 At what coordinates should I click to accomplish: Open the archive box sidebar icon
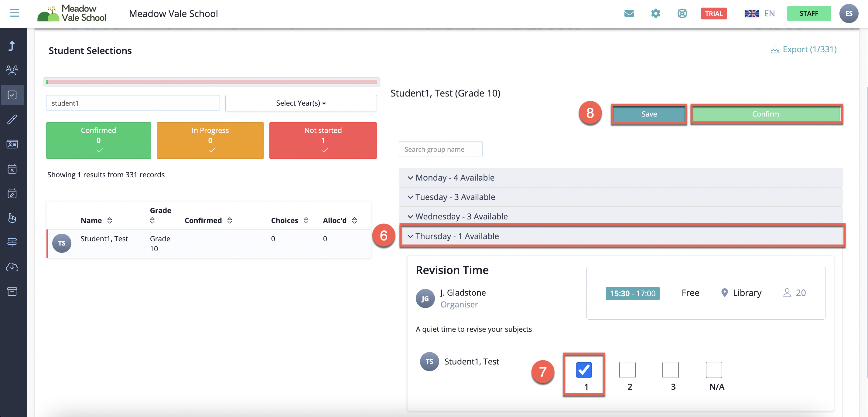tap(12, 291)
